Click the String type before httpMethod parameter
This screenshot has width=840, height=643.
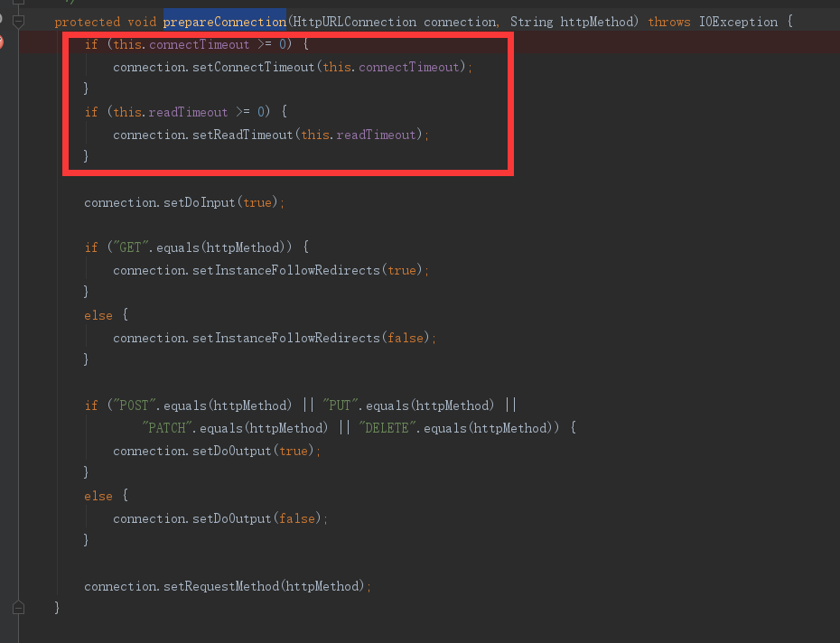(x=531, y=22)
